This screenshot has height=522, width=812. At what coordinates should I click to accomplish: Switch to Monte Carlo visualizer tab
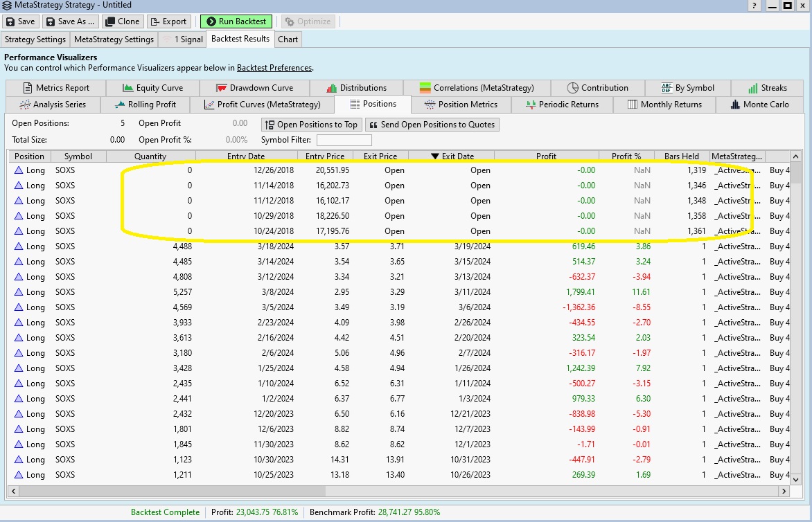point(759,105)
